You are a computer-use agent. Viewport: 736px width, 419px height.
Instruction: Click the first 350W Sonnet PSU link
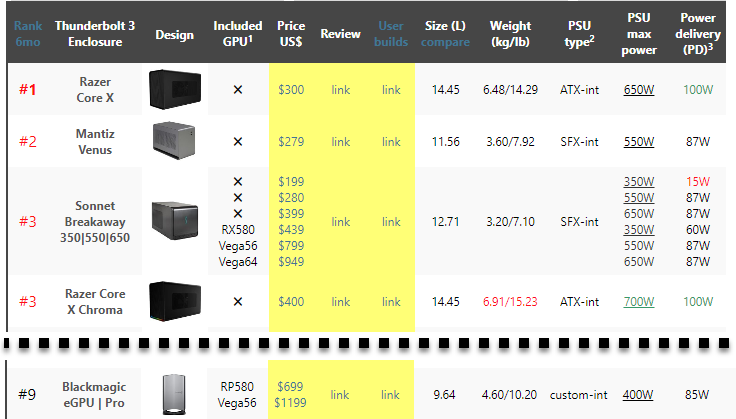(639, 182)
